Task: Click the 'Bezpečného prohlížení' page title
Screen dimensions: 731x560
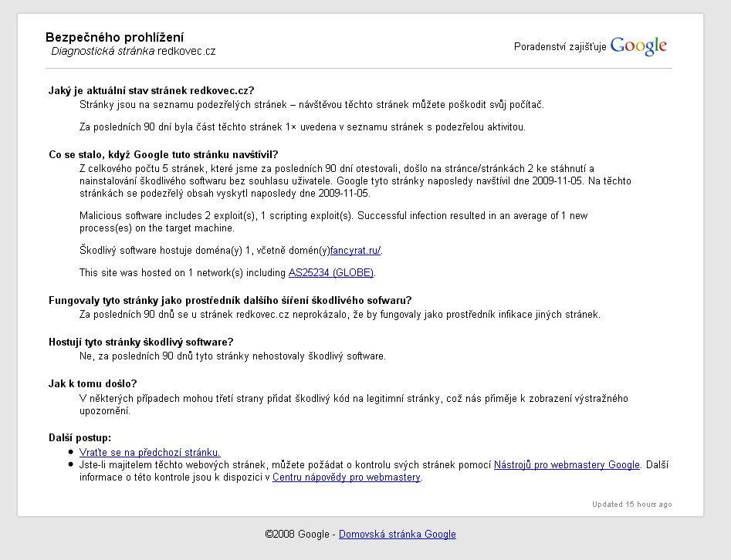Action: (x=115, y=37)
